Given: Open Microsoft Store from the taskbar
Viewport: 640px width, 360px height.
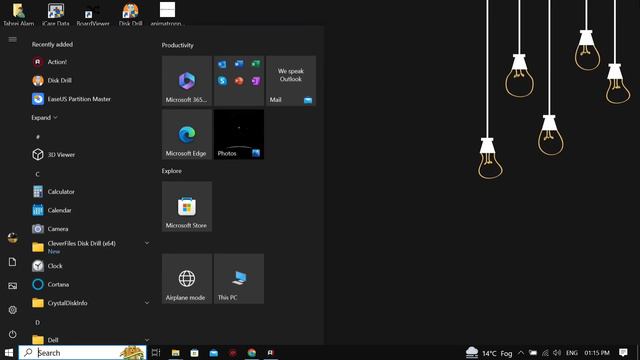Looking at the screenshot, I should click(x=194, y=353).
